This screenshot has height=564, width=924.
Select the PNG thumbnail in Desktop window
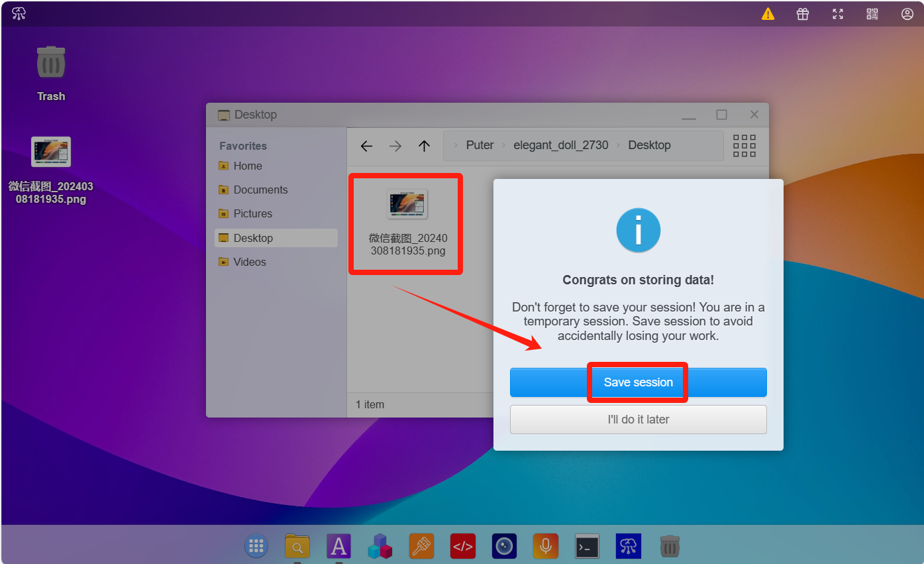tap(407, 204)
